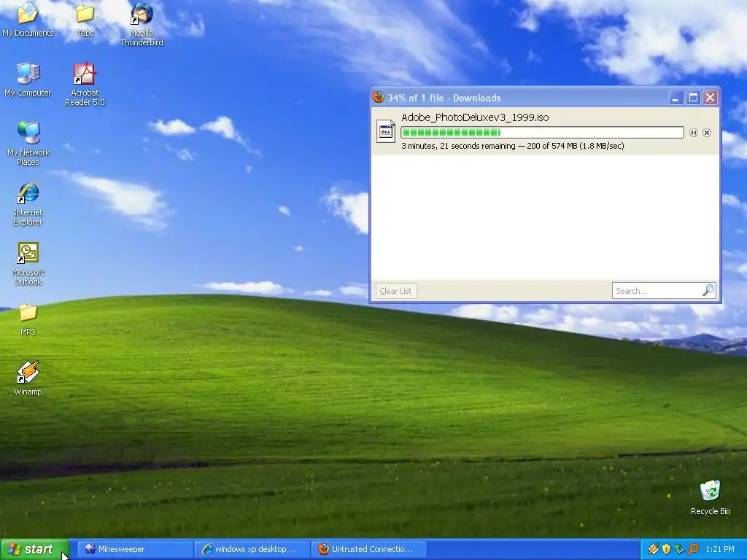Click the download progress bar
Image resolution: width=747 pixels, height=560 pixels.
pos(542,133)
